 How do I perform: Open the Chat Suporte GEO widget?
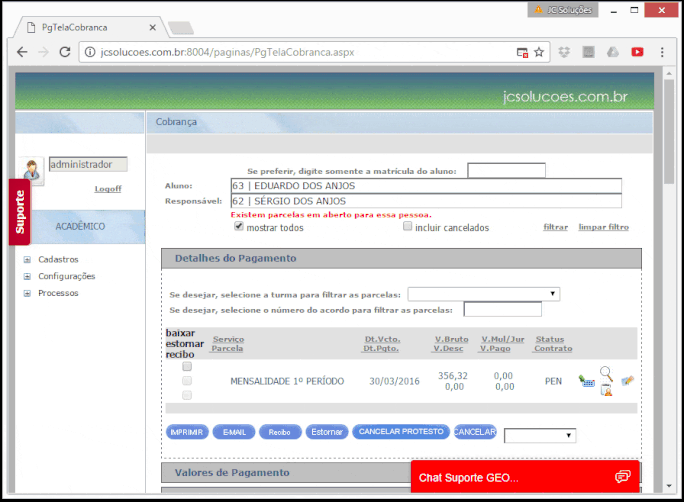pos(525,477)
